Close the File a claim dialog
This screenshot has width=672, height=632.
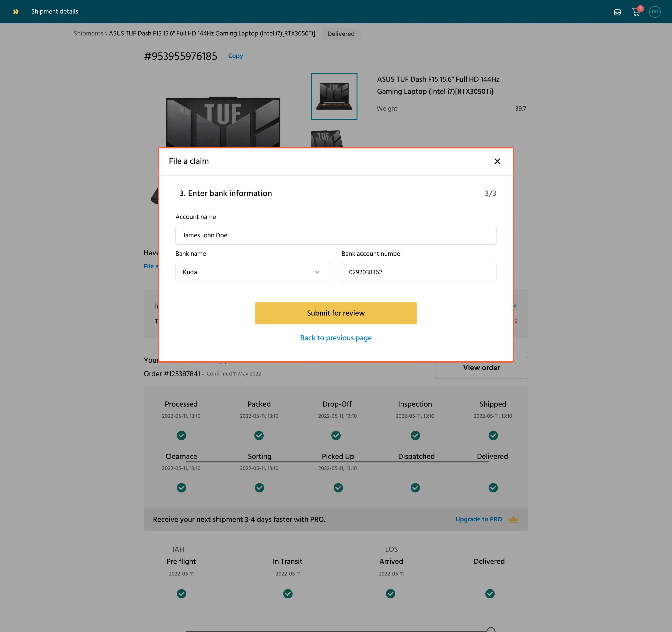click(497, 161)
